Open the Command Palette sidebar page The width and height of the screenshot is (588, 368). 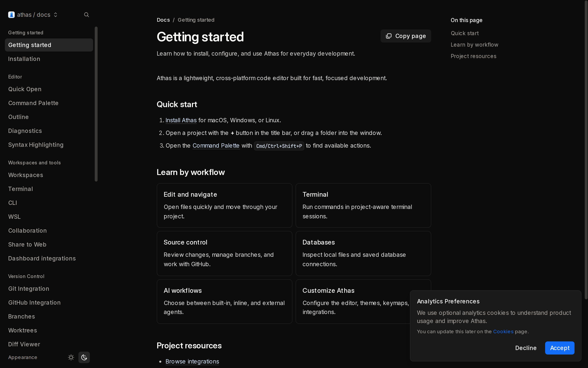(49, 103)
